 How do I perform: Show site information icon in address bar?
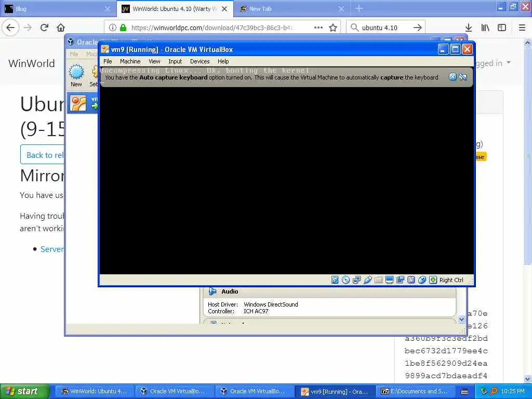(113, 28)
